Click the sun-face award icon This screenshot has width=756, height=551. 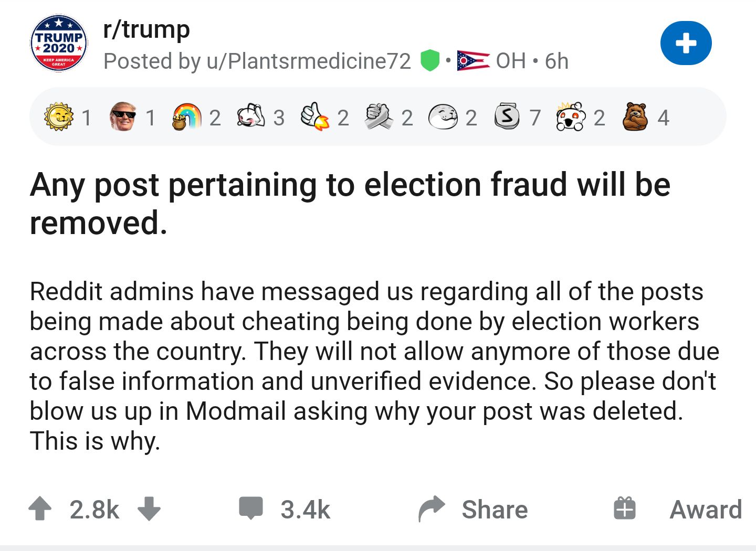click(58, 115)
